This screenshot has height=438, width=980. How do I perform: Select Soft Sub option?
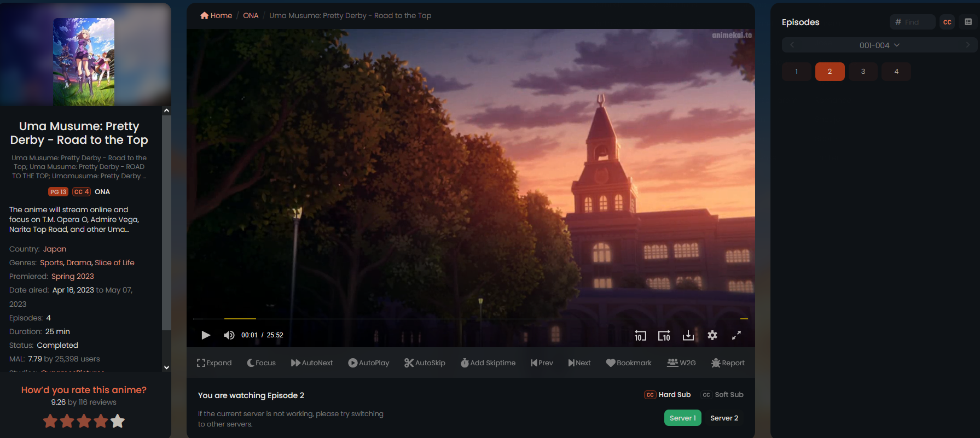pos(723,395)
